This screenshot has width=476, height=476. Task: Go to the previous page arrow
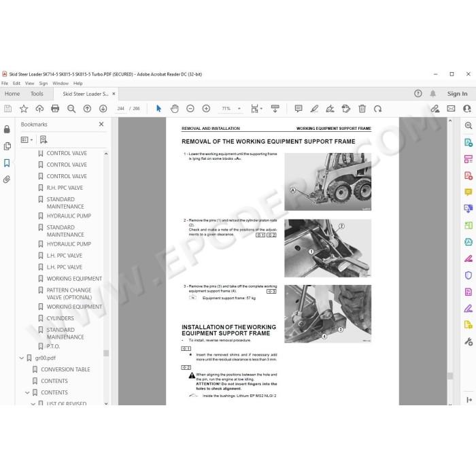coord(87,109)
